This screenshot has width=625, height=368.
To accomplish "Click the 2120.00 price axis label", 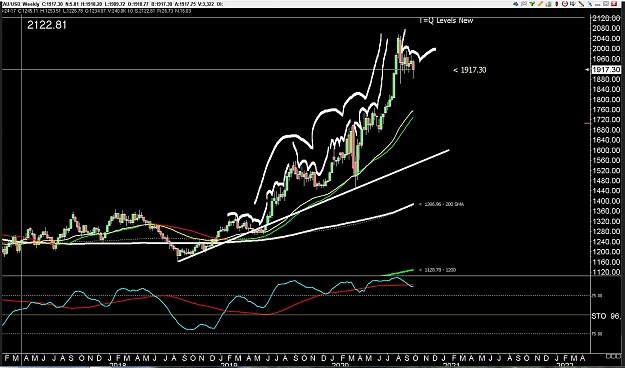I will [607, 18].
